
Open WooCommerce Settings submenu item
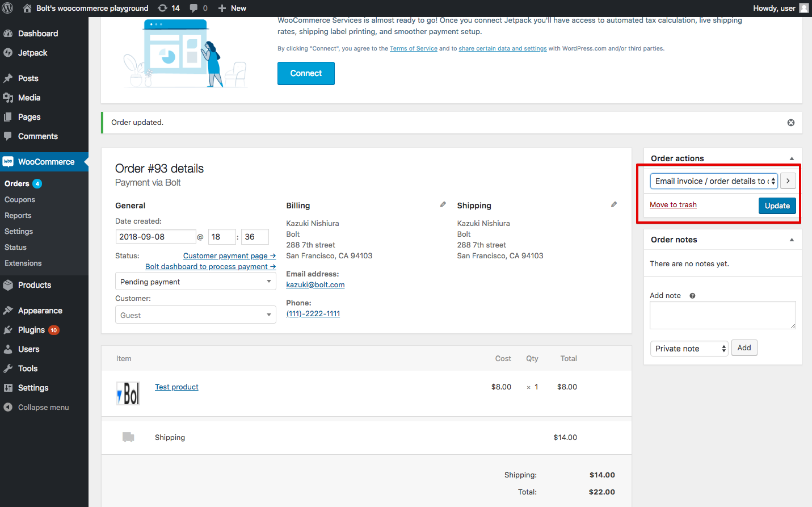pyautogui.click(x=19, y=231)
